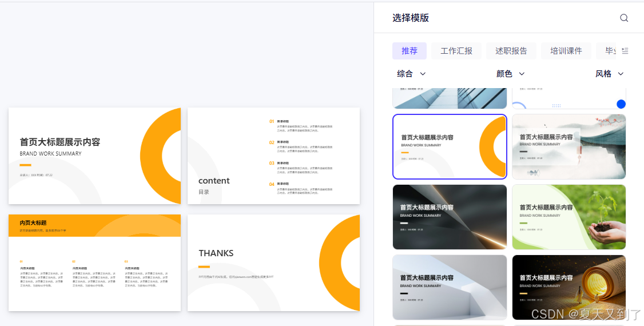The height and width of the screenshot is (326, 644).
Task: Expand the category list icon
Action: 625,51
